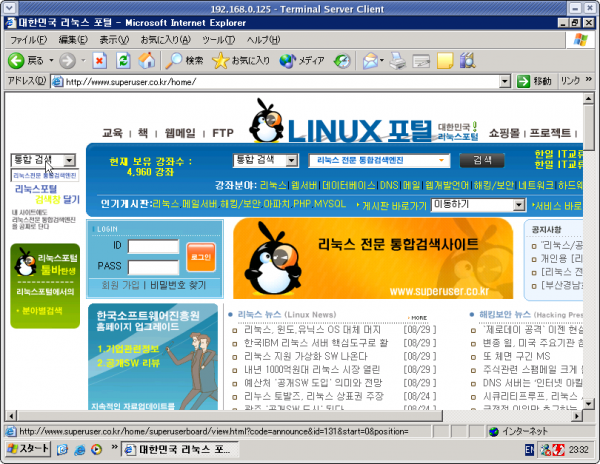This screenshot has height=464, width=600.
Task: Click the orange 로그인 login button
Action: (x=201, y=257)
